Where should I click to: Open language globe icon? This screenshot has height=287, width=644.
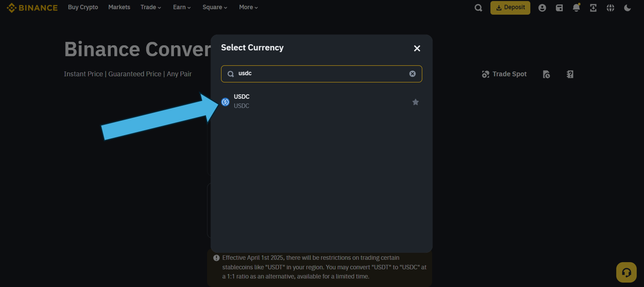610,8
